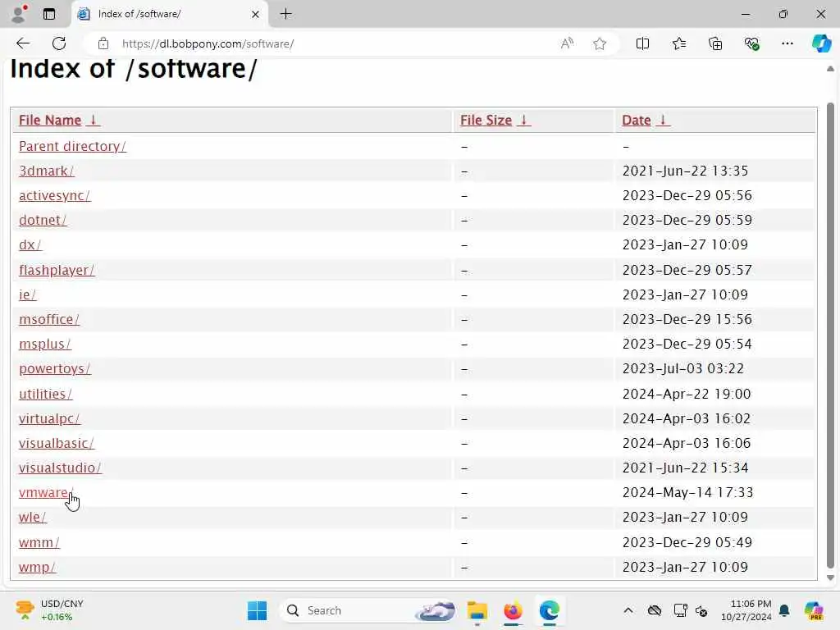The height and width of the screenshot is (630, 840).
Task: Open the msoffice folder
Action: pos(49,319)
